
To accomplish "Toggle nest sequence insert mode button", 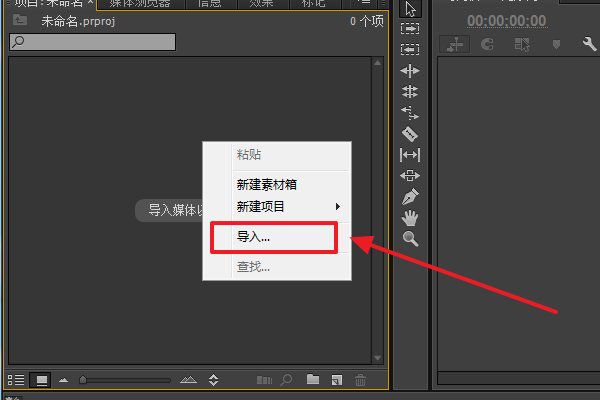I will [x=455, y=44].
